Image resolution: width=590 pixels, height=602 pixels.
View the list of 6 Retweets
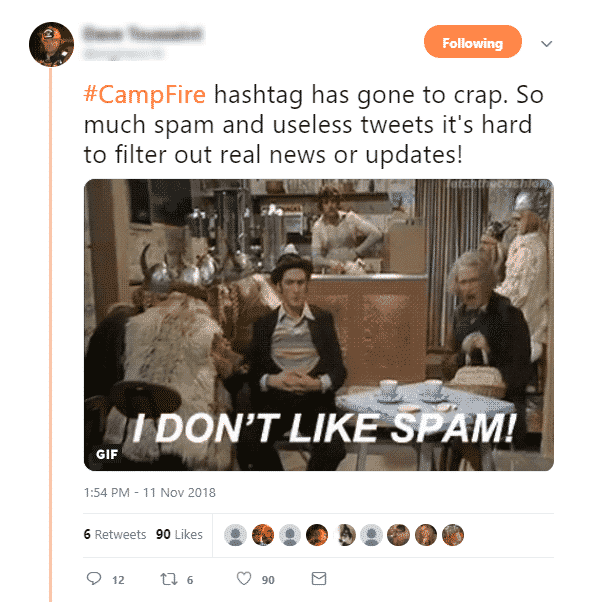(115, 534)
